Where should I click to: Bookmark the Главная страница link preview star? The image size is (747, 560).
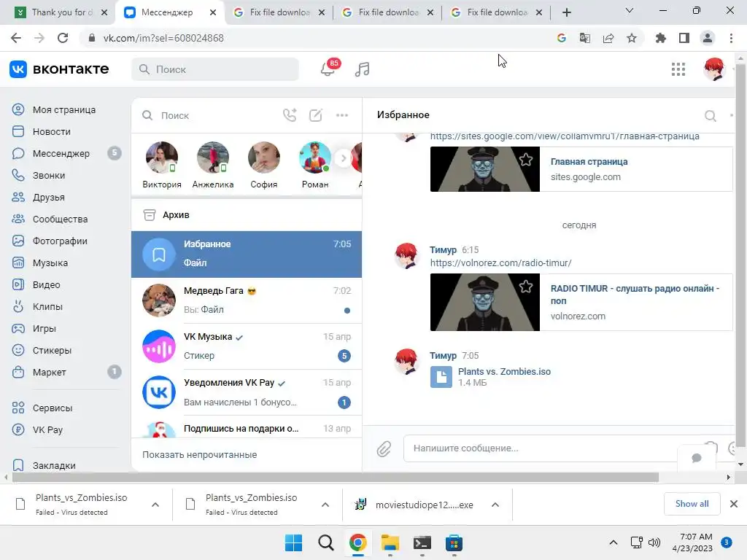tap(526, 160)
